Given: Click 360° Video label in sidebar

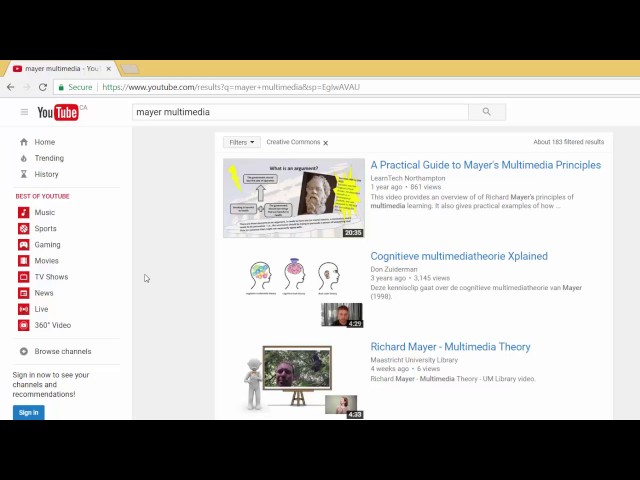Looking at the screenshot, I should click(53, 325).
